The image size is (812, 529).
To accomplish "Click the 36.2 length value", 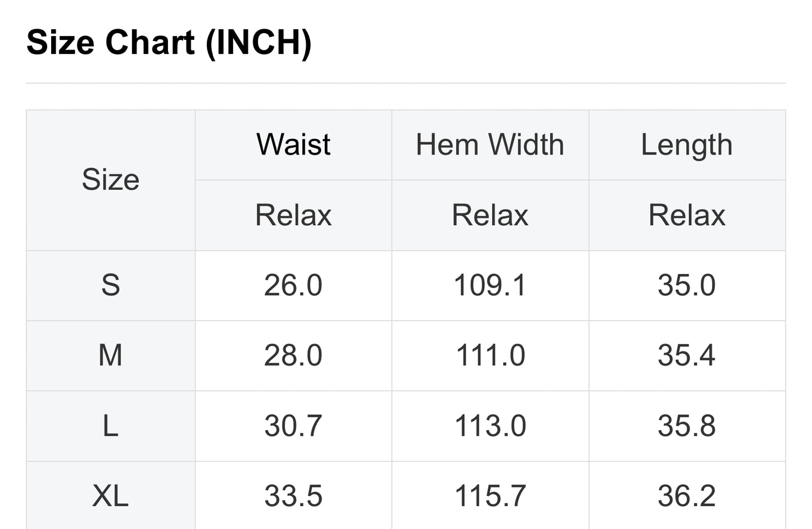I will pyautogui.click(x=687, y=496).
